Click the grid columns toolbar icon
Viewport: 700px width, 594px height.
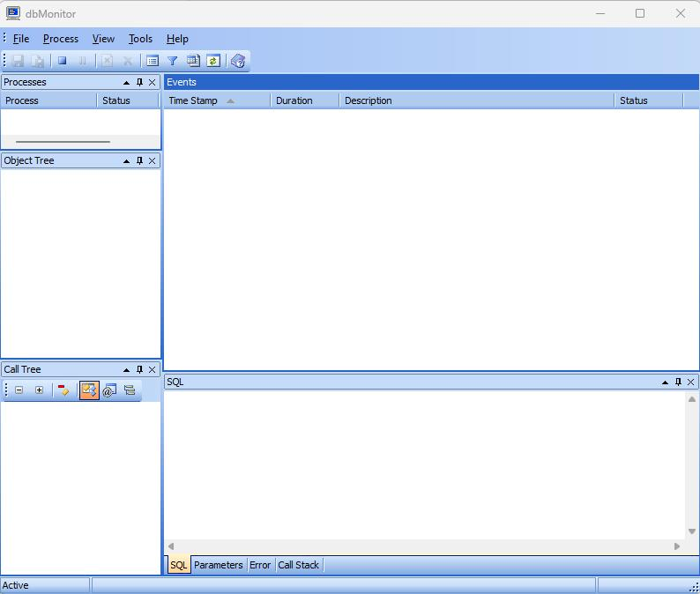[193, 61]
